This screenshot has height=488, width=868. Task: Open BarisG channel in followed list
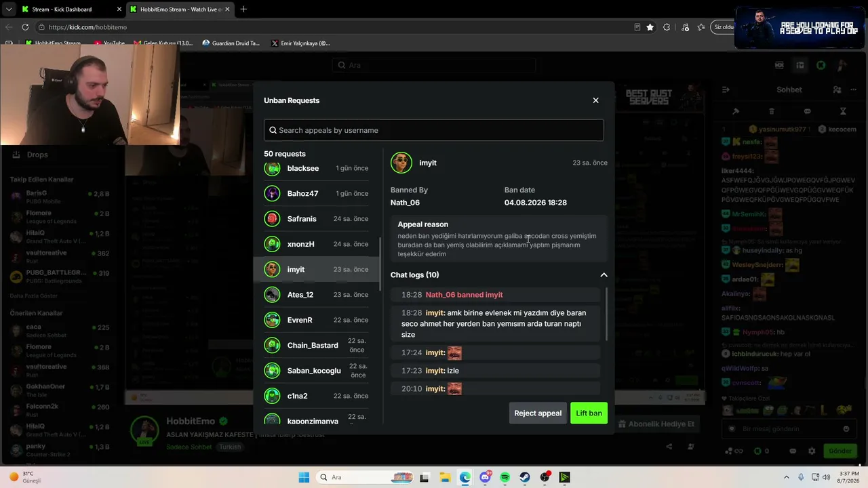tap(60, 197)
